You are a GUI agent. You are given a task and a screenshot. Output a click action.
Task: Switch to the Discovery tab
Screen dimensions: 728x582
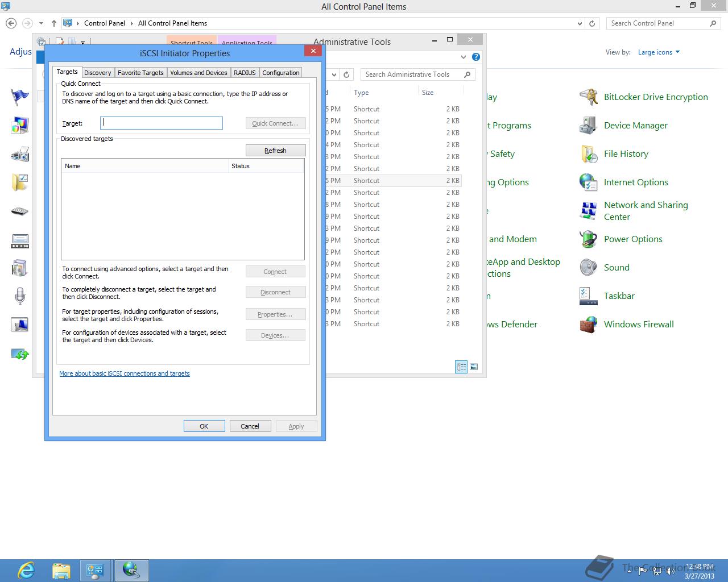[98, 73]
